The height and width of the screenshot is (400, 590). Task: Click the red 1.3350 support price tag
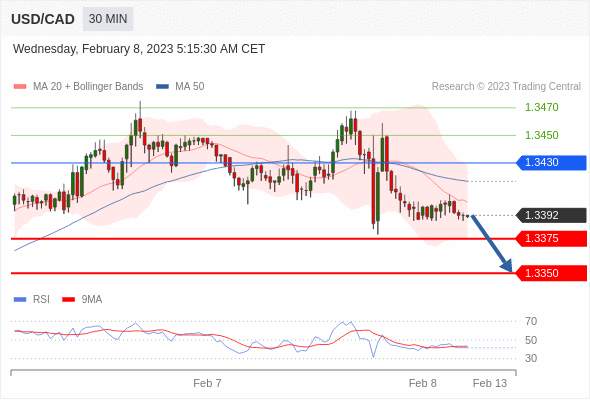pyautogui.click(x=552, y=273)
